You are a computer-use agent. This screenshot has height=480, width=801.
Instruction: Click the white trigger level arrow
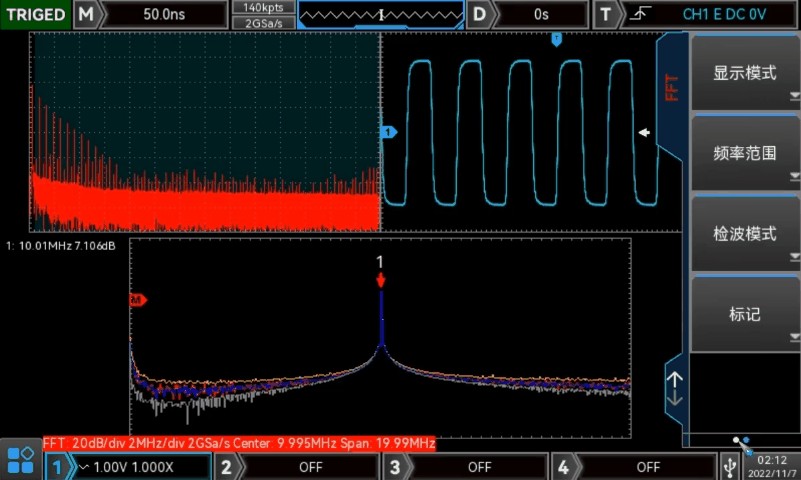(x=645, y=132)
